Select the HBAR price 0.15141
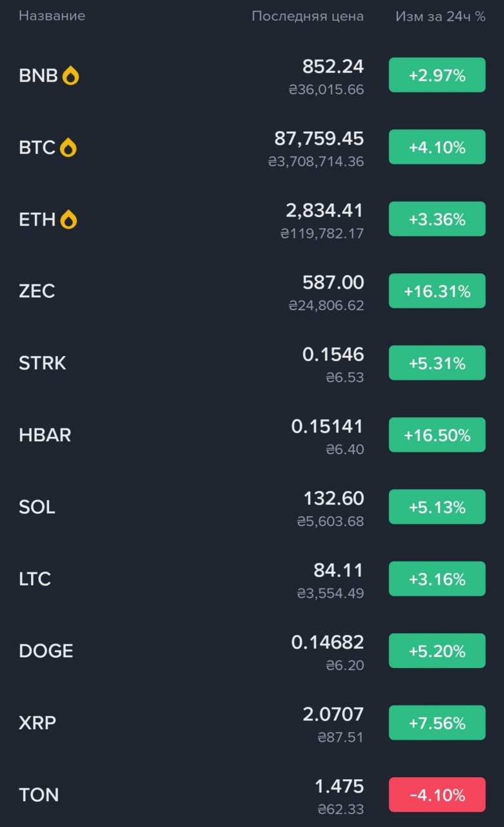Image resolution: width=504 pixels, height=827 pixels. pyautogui.click(x=327, y=426)
